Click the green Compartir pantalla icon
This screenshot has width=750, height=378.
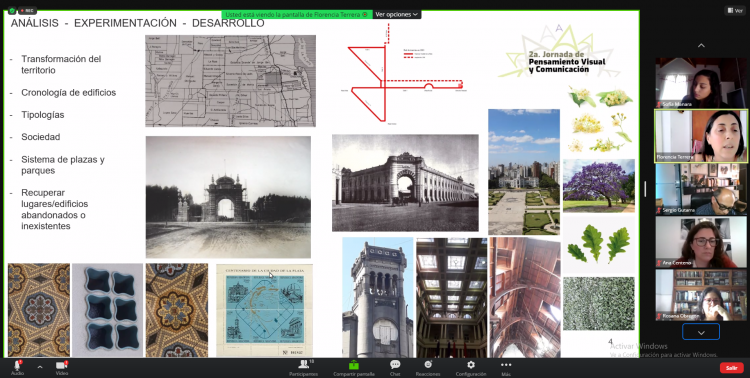pos(353,365)
